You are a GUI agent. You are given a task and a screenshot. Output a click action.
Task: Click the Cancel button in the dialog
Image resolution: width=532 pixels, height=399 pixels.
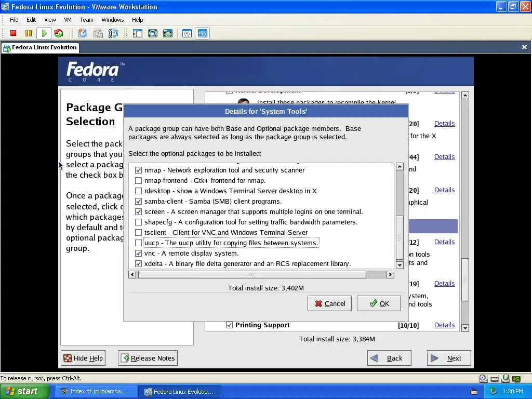(329, 303)
